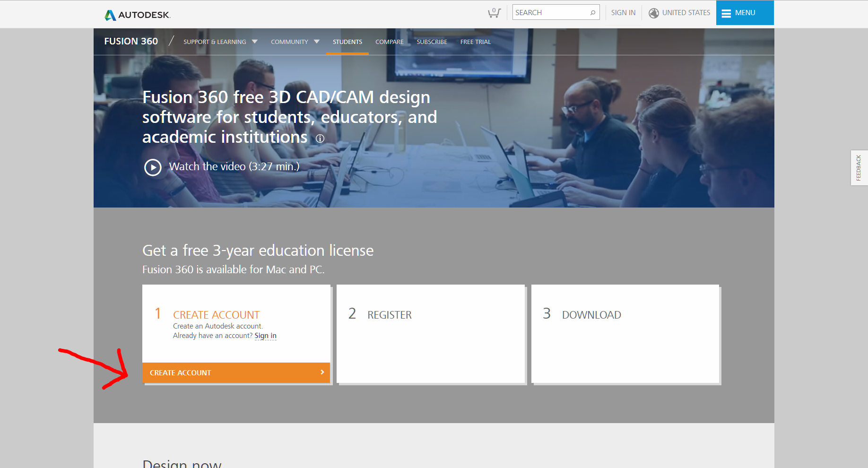Click the search magnifier icon
Screen dimensions: 868x468
tap(592, 13)
